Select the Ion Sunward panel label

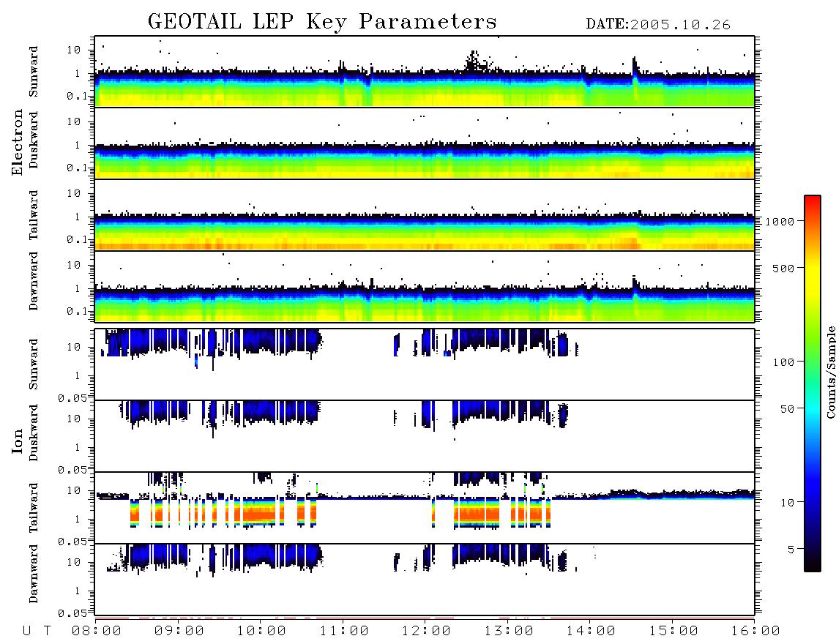tap(34, 364)
